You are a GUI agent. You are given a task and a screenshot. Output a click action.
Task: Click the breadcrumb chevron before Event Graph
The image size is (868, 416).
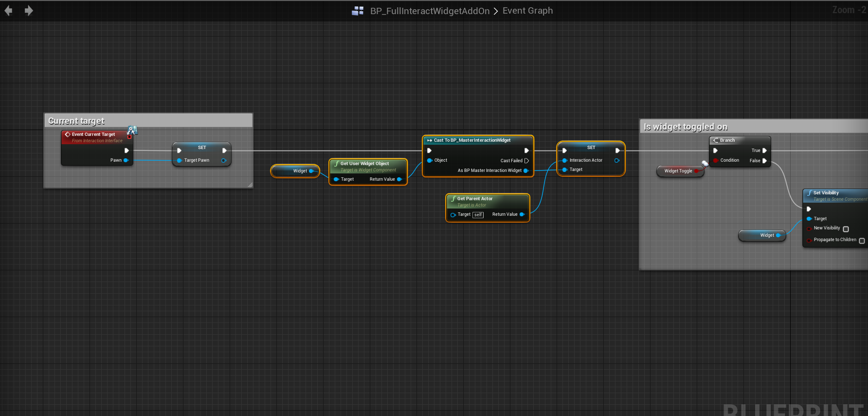[496, 11]
